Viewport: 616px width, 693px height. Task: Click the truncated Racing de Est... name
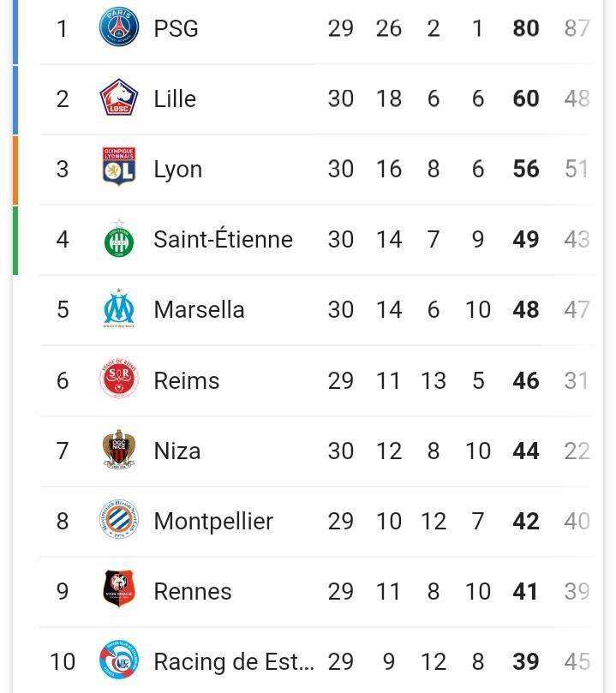[234, 662]
